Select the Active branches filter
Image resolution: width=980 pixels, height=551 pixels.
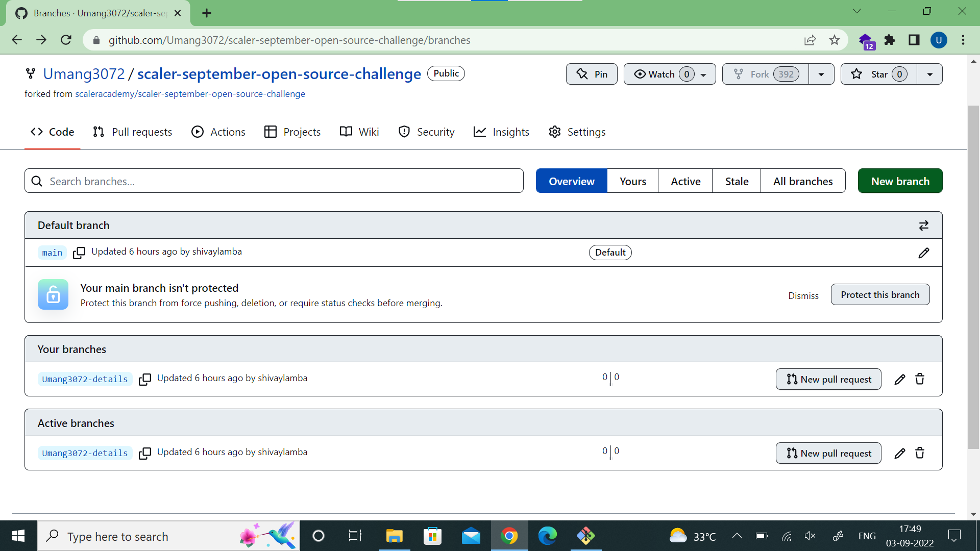tap(685, 181)
